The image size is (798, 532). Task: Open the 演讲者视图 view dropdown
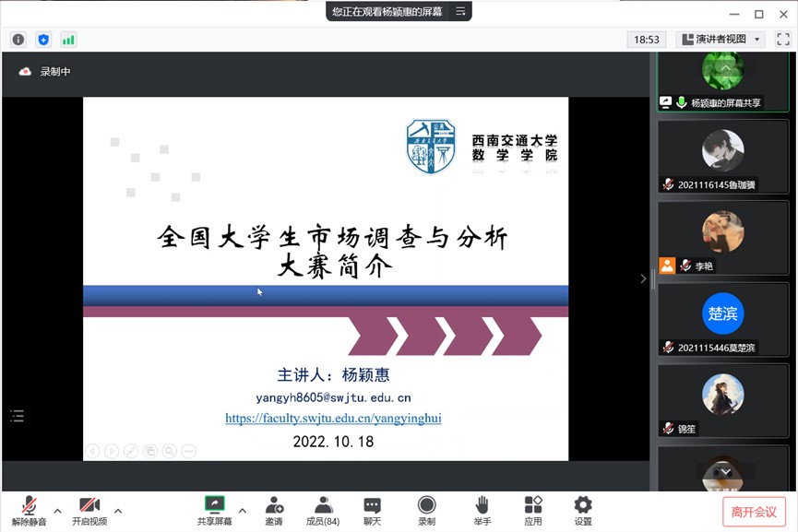pyautogui.click(x=721, y=40)
